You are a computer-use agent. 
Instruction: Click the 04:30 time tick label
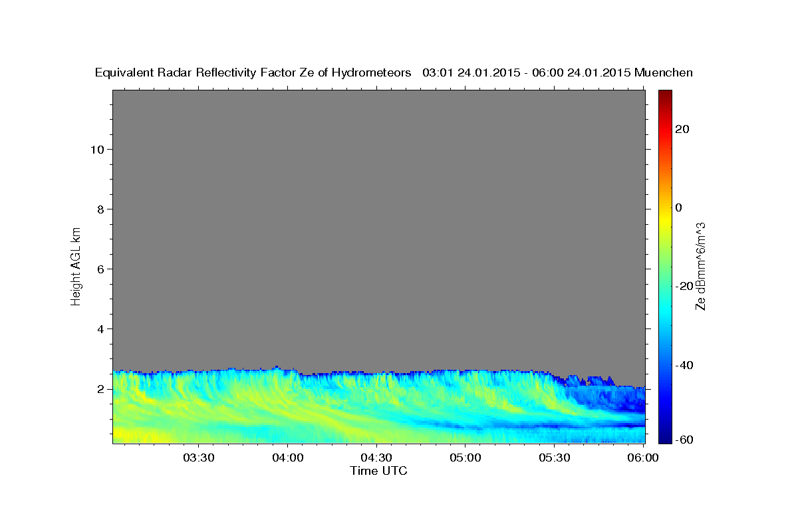(x=376, y=458)
